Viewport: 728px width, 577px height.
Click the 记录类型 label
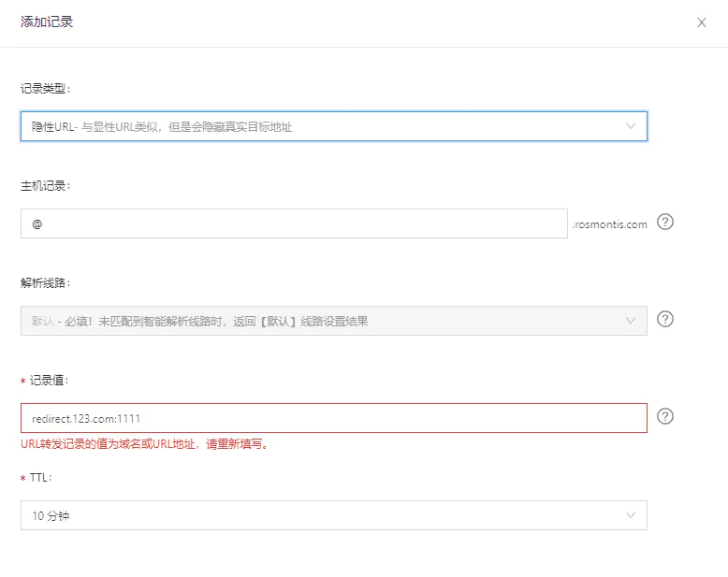click(x=45, y=89)
